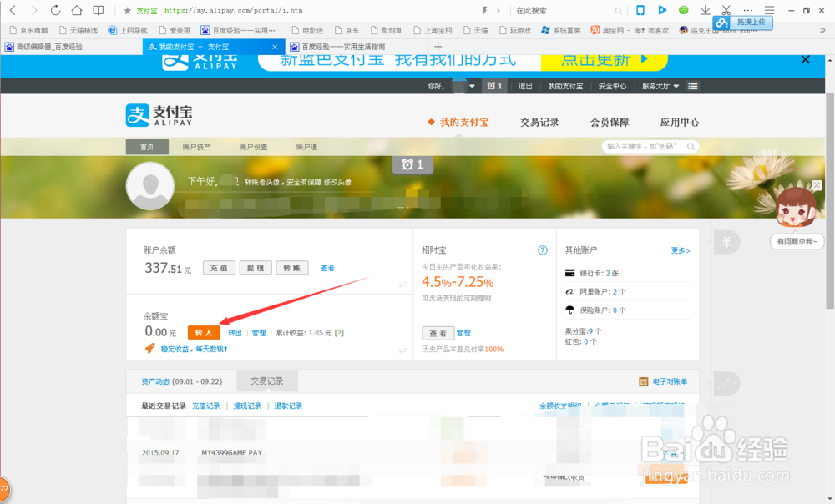The width and height of the screenshot is (835, 504).
Task: Open a new tab with the plus icon
Action: coord(438,47)
